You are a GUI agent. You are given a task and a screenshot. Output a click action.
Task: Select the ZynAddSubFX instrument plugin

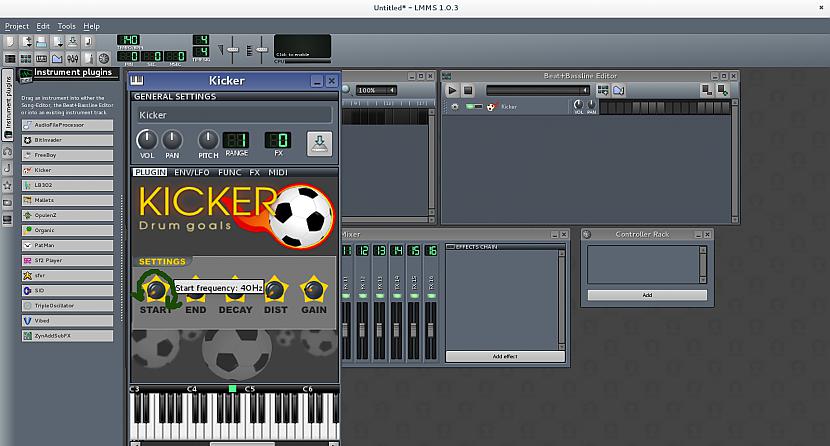click(x=67, y=336)
